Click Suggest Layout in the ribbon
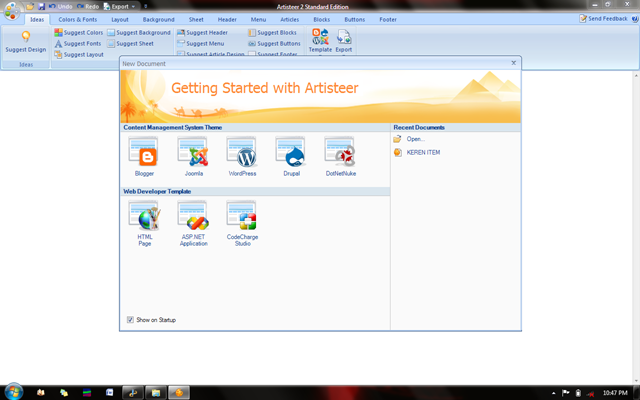This screenshot has width=640, height=400. click(x=79, y=54)
